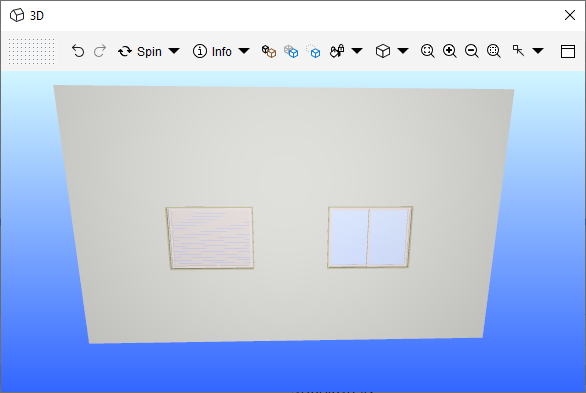Click the zoom selection dotted magnifier
Viewport: 586px width, 393px height.
(494, 51)
